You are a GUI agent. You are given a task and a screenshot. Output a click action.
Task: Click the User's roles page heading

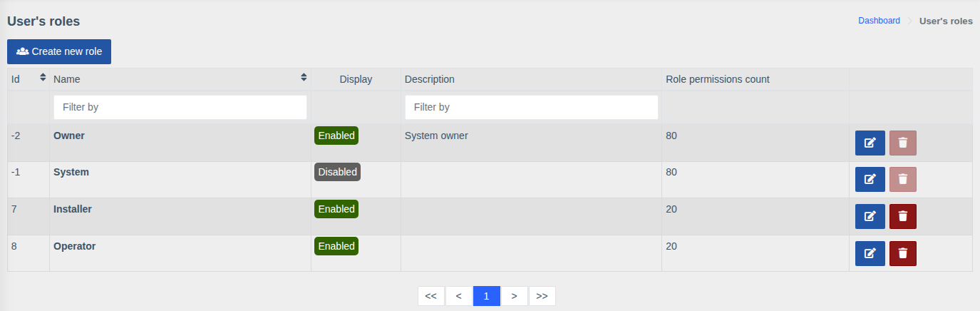pyautogui.click(x=43, y=21)
